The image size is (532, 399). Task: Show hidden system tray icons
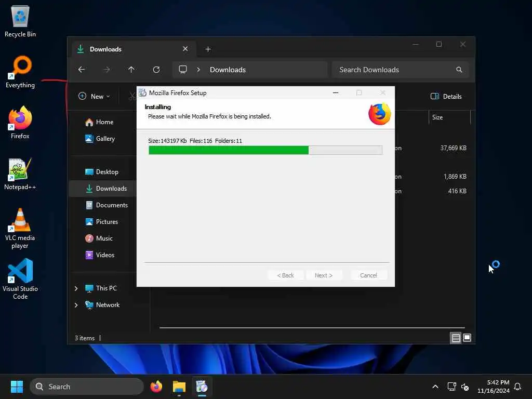coord(435,387)
